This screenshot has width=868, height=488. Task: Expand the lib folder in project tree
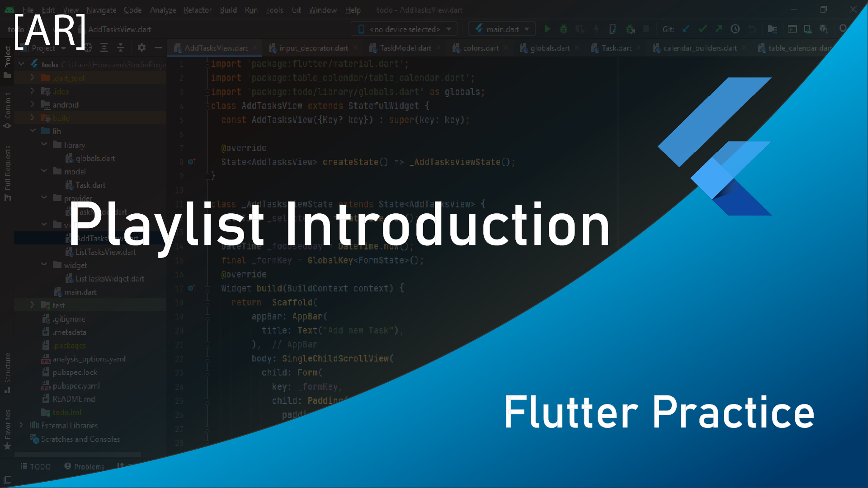(x=33, y=131)
